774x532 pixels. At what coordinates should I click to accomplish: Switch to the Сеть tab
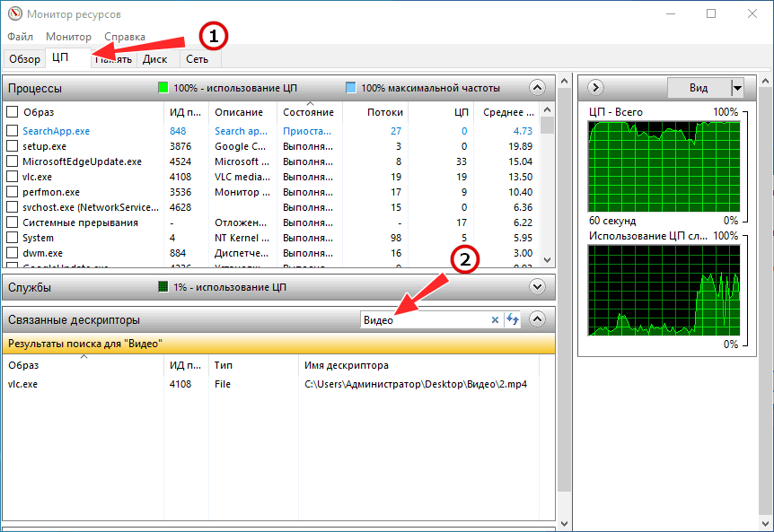click(198, 59)
